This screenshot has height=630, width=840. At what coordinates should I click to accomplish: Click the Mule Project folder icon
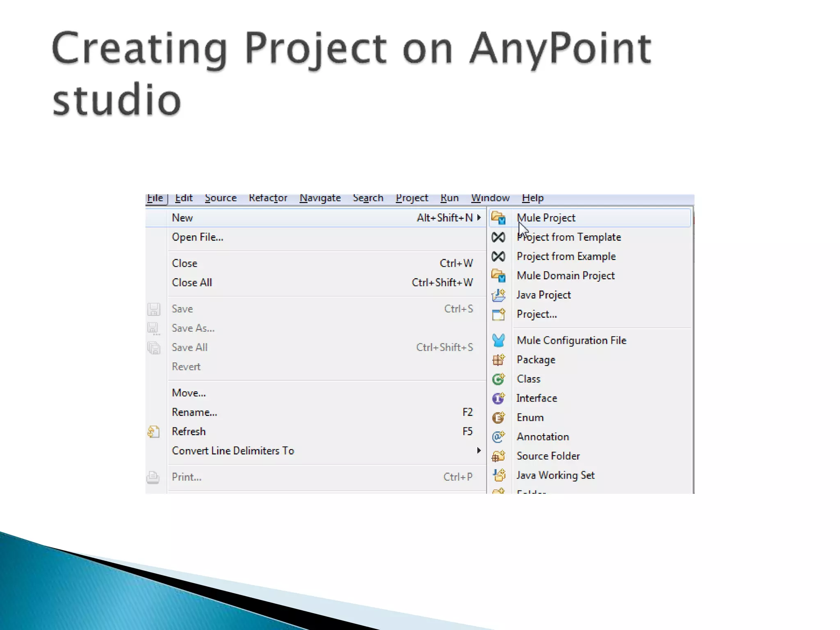498,218
